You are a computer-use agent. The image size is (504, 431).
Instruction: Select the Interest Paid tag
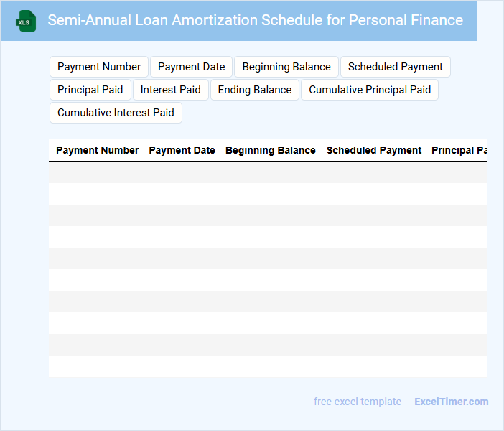coord(171,90)
